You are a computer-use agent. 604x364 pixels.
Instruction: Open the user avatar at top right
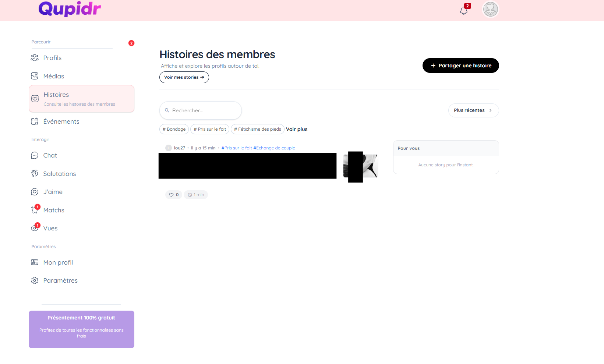490,10
